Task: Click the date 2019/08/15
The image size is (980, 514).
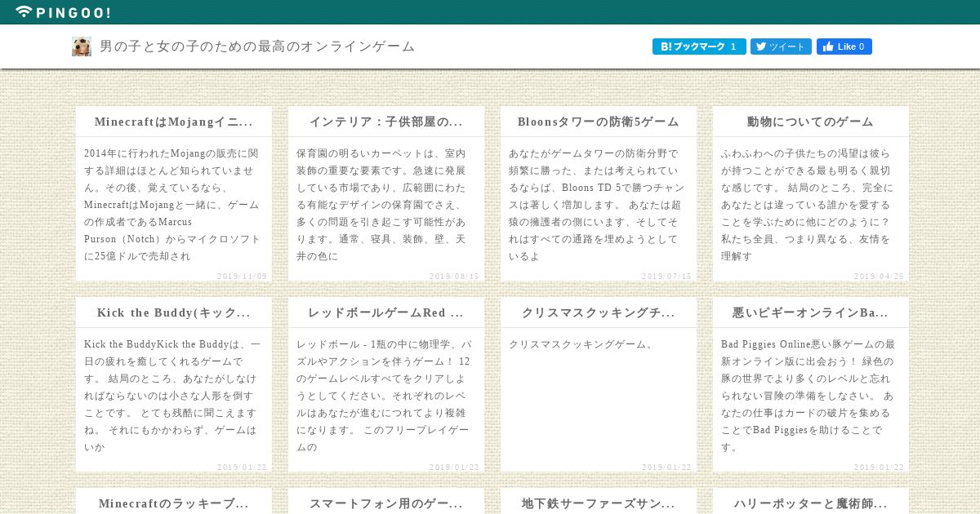Action: click(x=454, y=277)
